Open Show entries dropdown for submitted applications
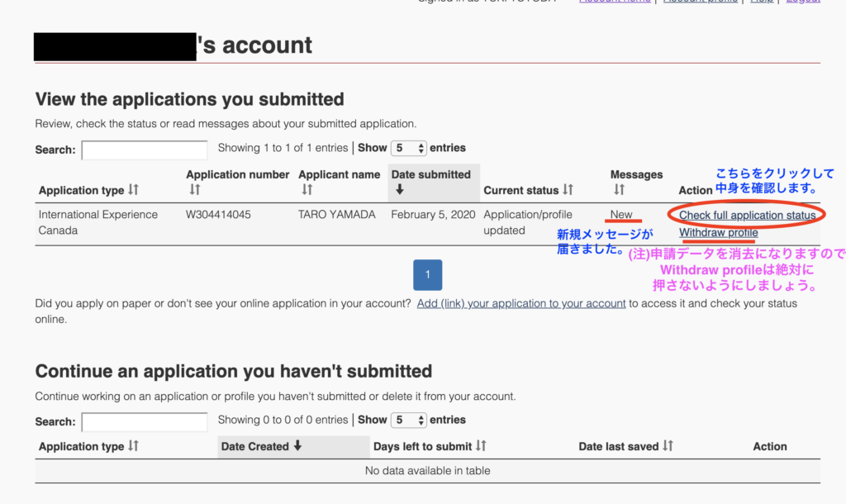The image size is (846, 504). tap(408, 148)
